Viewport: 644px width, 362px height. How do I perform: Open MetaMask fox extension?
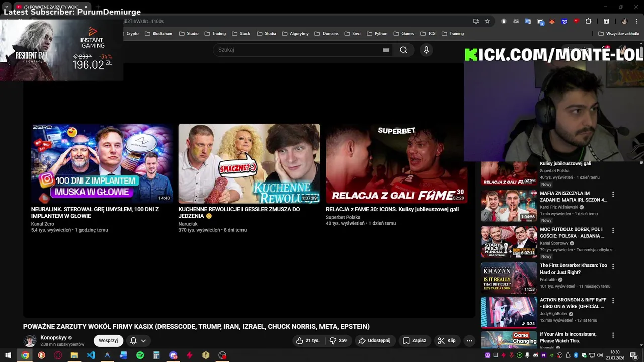(x=552, y=21)
